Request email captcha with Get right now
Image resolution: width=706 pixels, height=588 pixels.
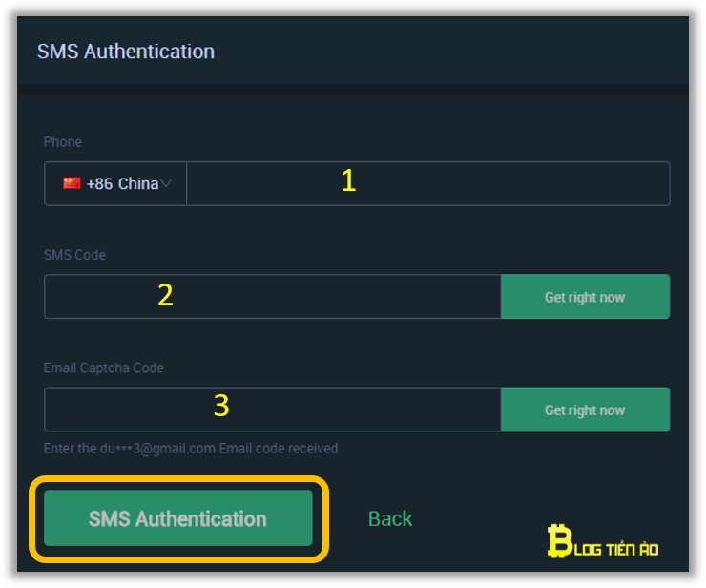point(586,409)
